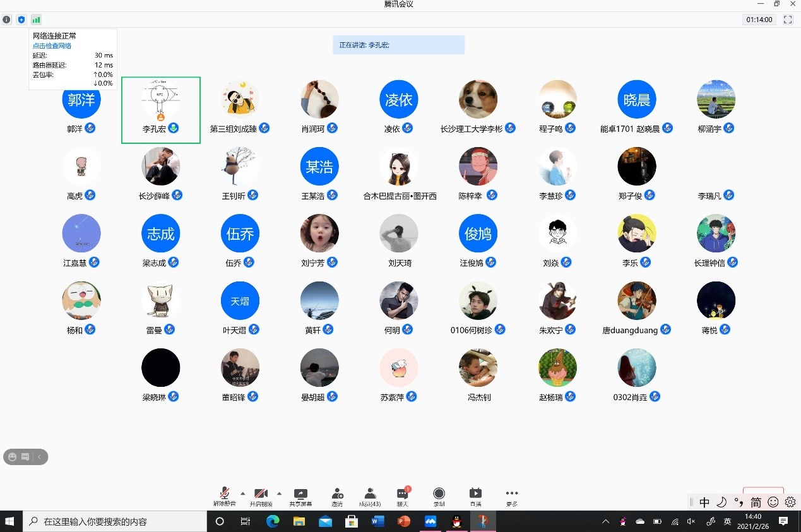Open the 成员(43) members panel
This screenshot has width=801, height=532.
click(370, 497)
